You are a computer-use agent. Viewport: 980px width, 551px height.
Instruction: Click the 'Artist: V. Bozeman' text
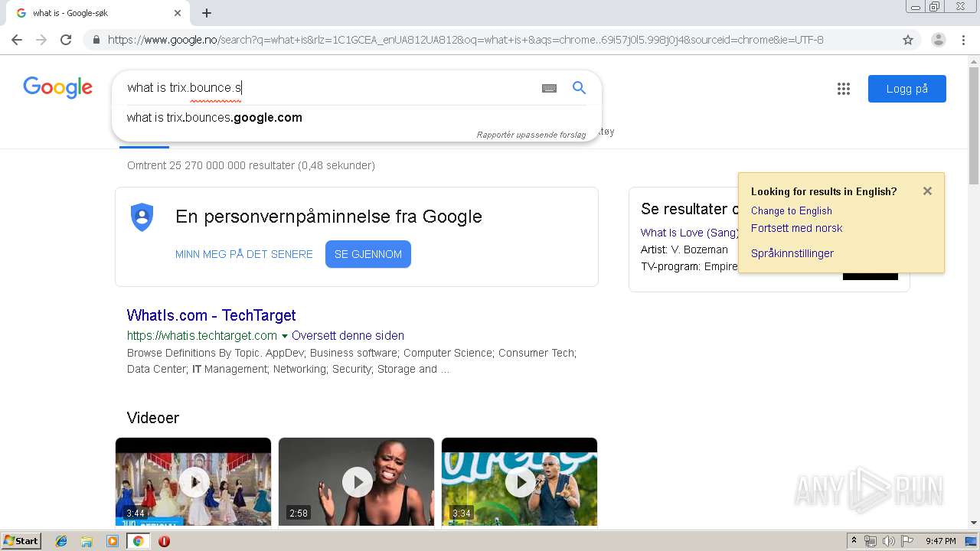(x=684, y=249)
